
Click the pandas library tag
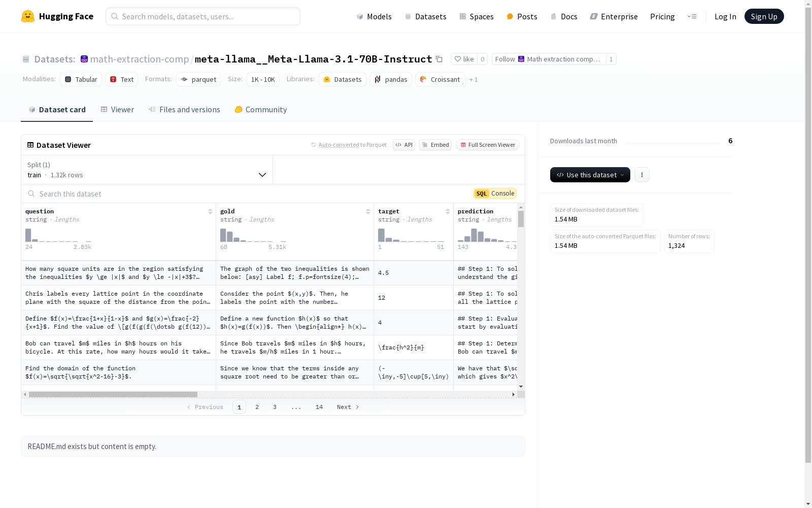point(391,79)
